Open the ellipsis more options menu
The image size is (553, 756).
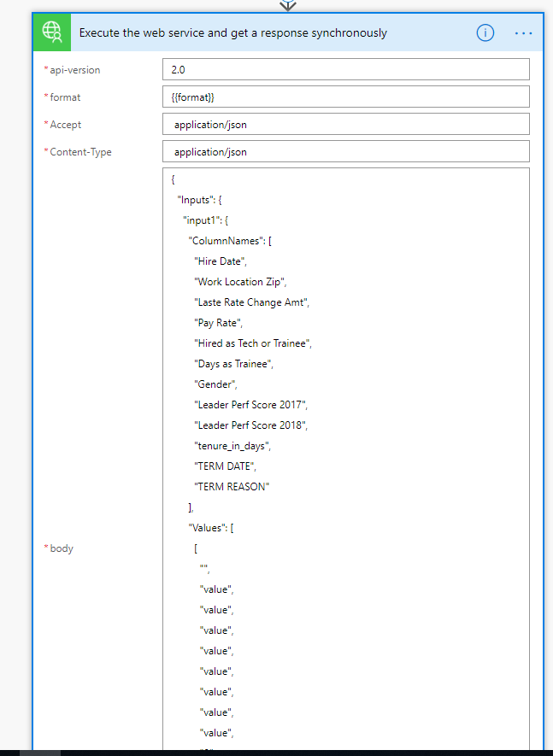pos(523,33)
